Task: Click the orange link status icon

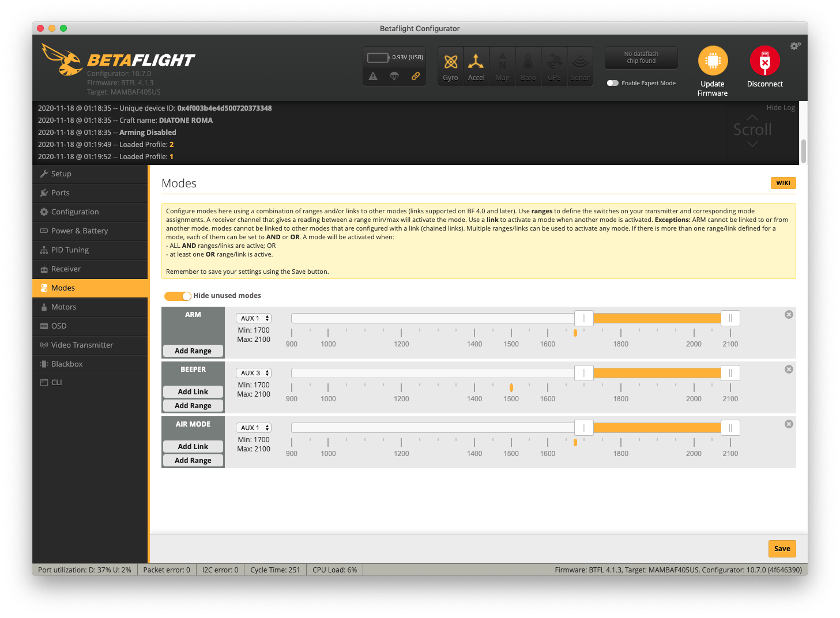Action: click(x=415, y=76)
